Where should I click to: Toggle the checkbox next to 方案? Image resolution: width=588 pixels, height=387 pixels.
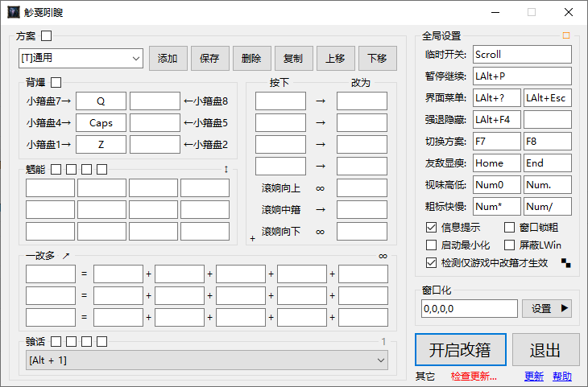point(47,36)
